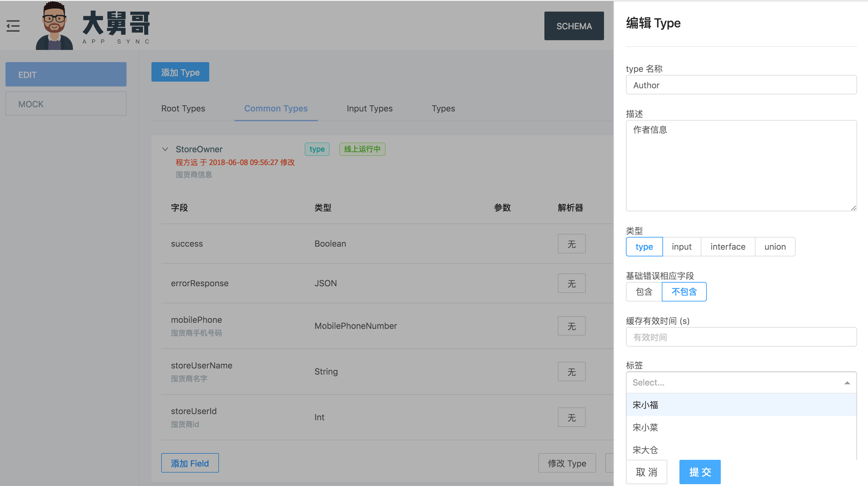Click the dropdown arrow in 标签 select
This screenshot has width=868, height=486.
point(847,383)
